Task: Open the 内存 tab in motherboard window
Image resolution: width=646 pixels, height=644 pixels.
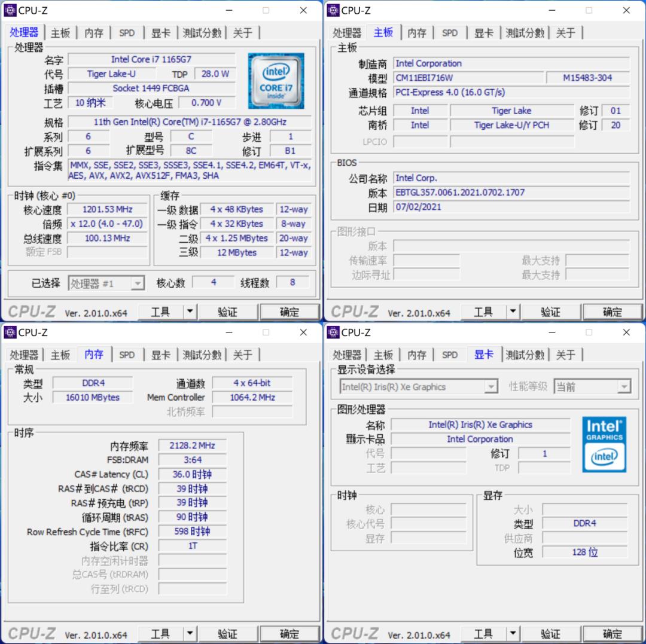Action: (417, 33)
